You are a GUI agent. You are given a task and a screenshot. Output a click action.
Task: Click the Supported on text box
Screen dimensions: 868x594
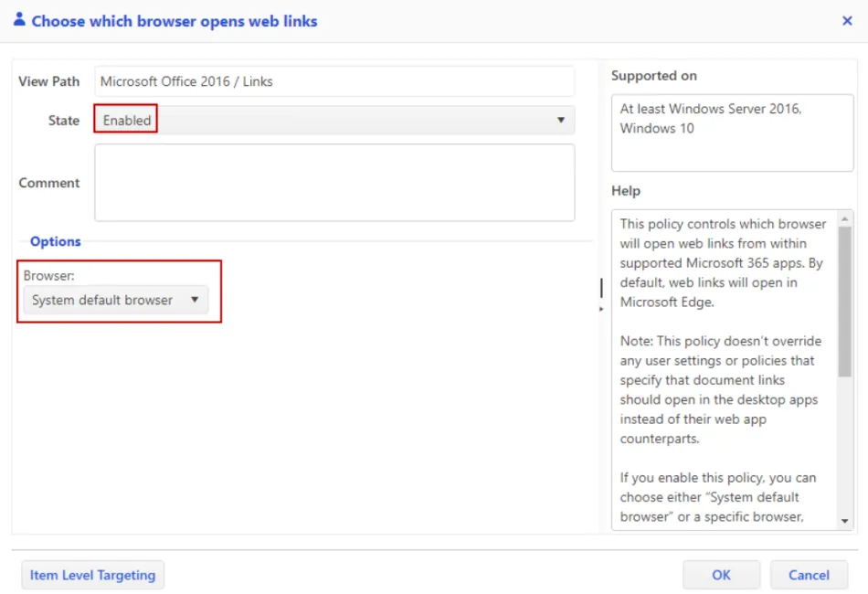click(x=732, y=134)
